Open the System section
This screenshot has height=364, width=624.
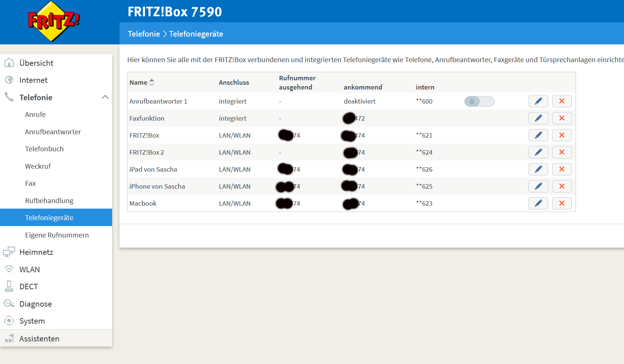coord(32,321)
